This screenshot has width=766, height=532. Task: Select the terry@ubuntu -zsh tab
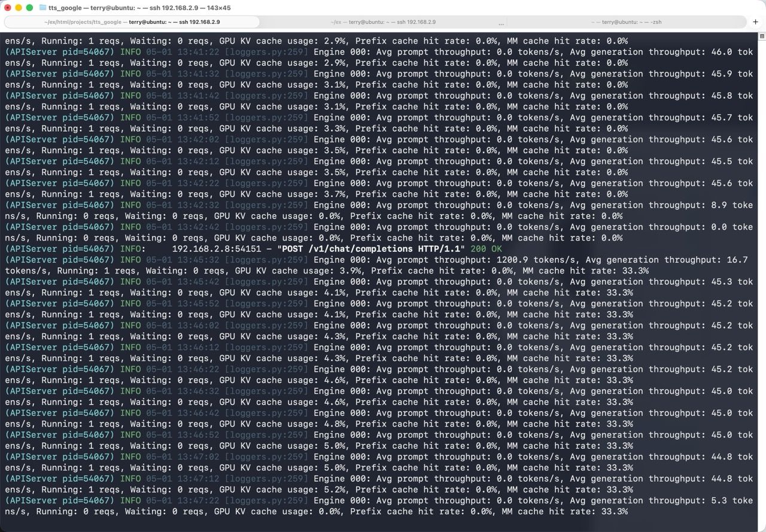[x=626, y=22]
